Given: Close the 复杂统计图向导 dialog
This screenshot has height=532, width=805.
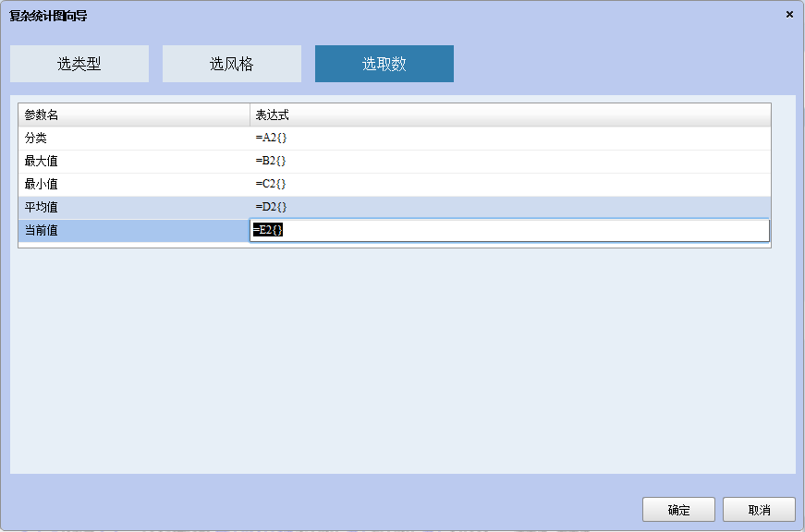Looking at the screenshot, I should [x=789, y=15].
